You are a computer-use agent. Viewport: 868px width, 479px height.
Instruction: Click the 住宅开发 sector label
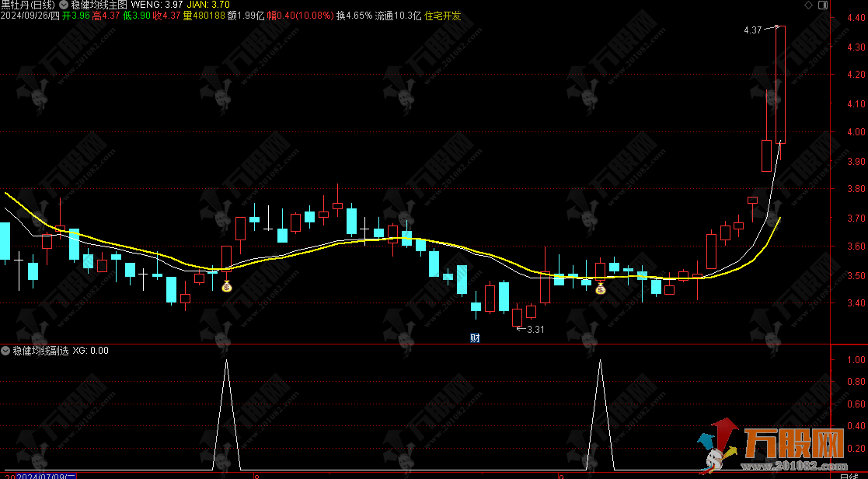click(x=442, y=16)
